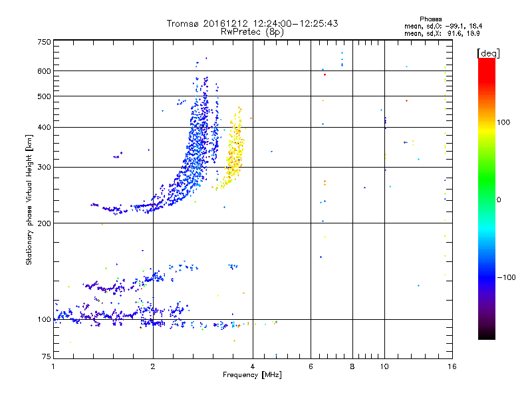
Task: Click the colorbar tick label "-100"
Action: [506, 277]
